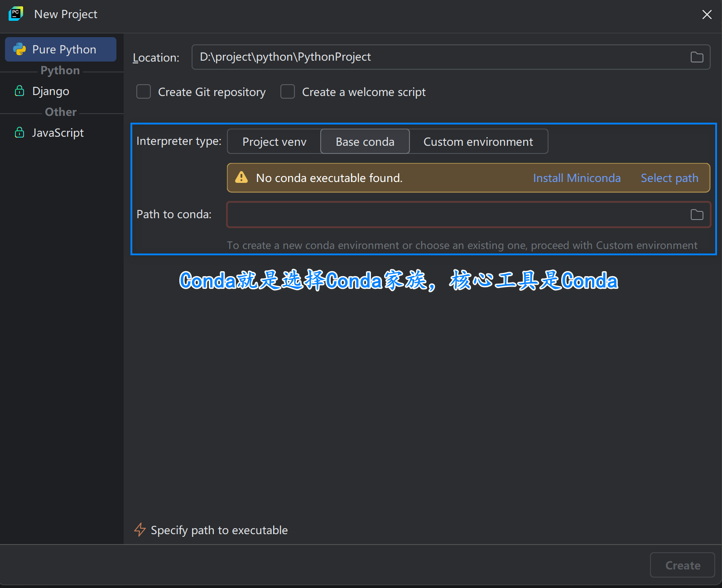Click the lock icon beside JavaScript
The image size is (722, 588).
19,133
